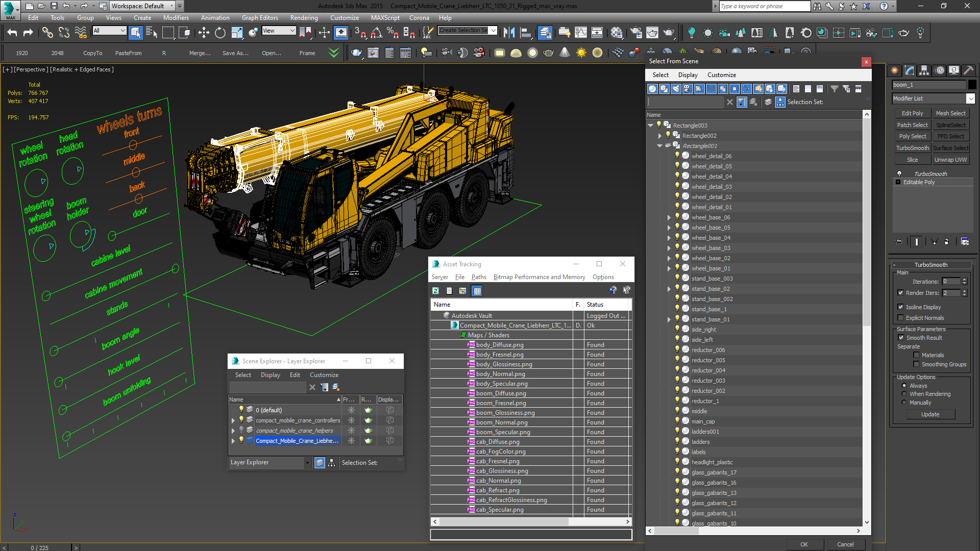This screenshot has height=551, width=980.
Task: Select When Rendering update option
Action: (904, 394)
